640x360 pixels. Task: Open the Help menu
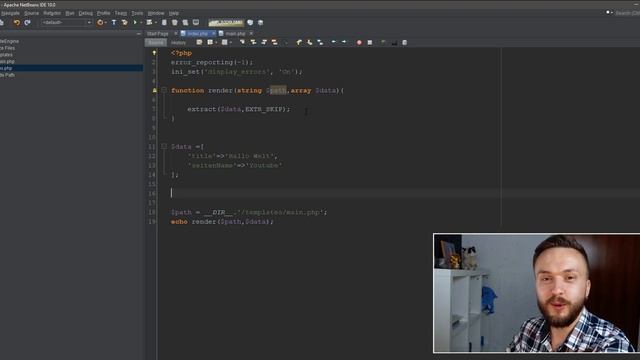pos(174,13)
